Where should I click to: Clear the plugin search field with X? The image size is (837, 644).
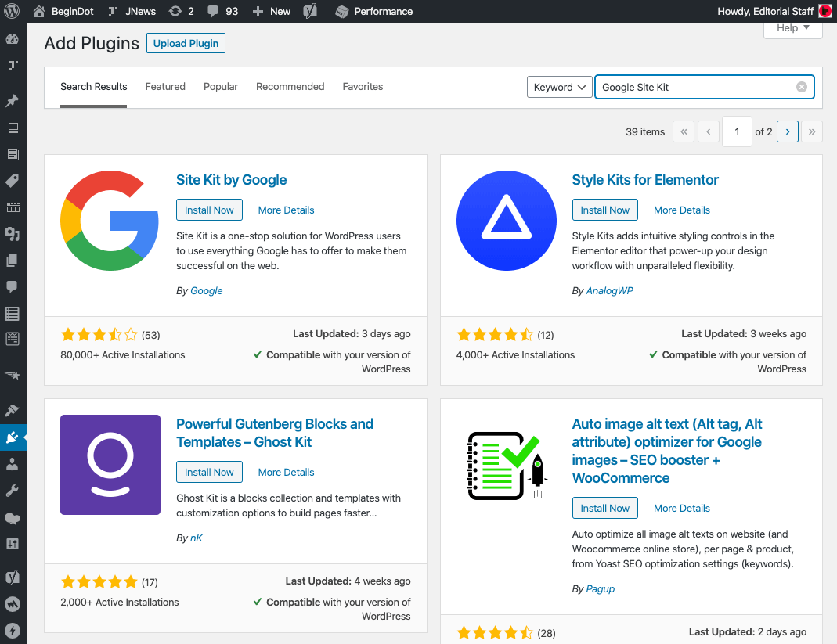(802, 87)
